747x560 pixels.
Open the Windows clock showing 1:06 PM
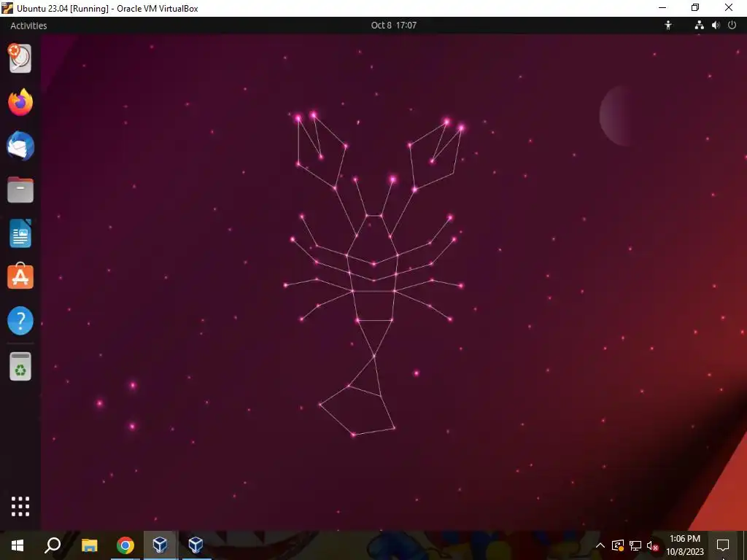point(684,545)
